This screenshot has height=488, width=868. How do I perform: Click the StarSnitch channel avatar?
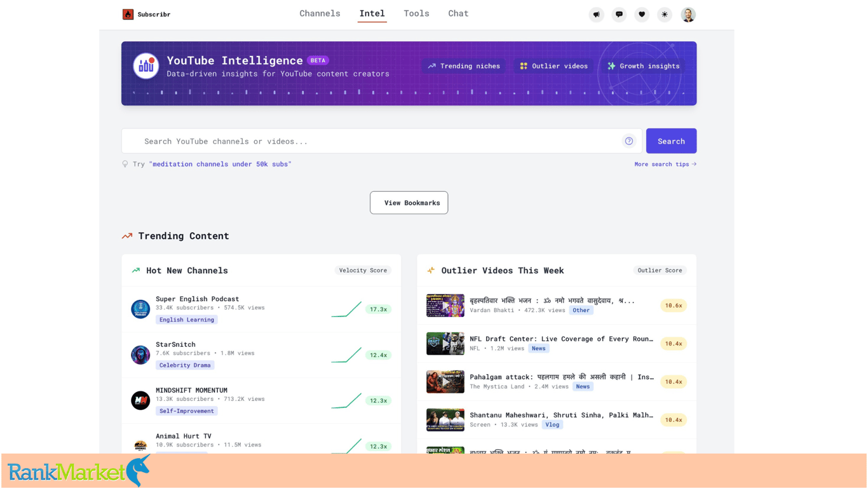tap(140, 355)
